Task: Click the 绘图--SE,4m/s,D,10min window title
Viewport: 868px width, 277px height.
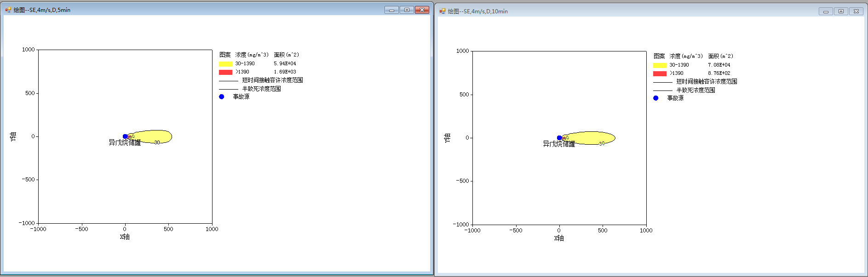Action: click(477, 11)
